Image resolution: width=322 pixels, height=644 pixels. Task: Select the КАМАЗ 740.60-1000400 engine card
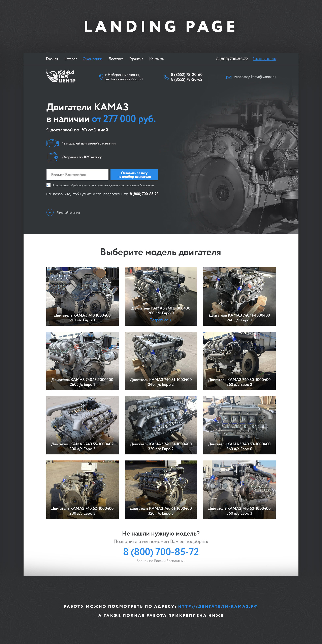(x=239, y=490)
